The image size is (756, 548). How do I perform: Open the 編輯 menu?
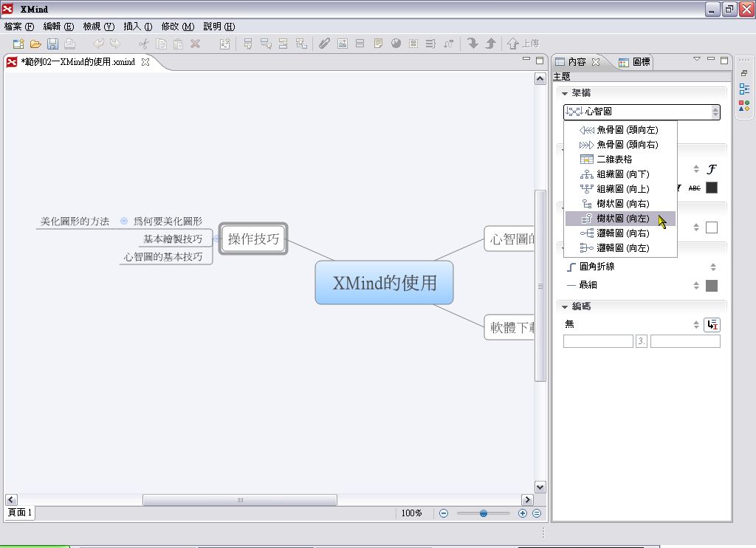[x=59, y=27]
